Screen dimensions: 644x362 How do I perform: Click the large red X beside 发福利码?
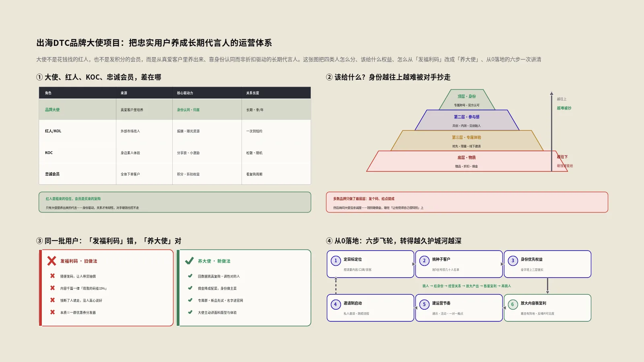click(52, 261)
